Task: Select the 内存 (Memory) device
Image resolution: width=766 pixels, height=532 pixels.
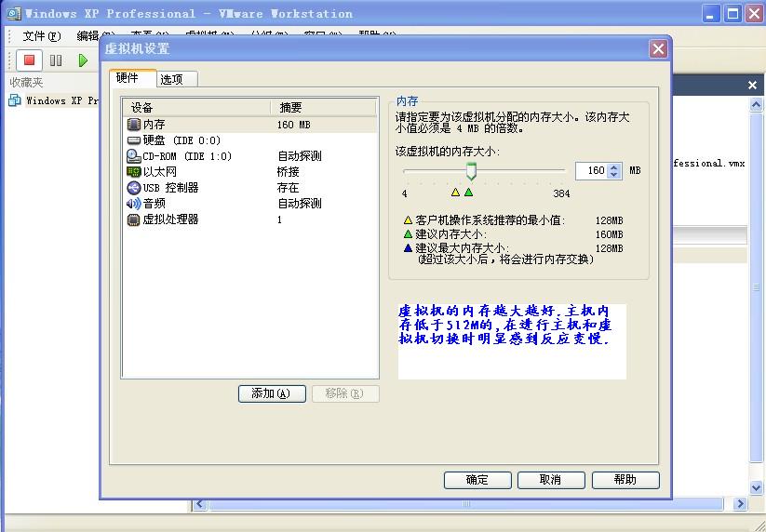Action: pos(154,125)
